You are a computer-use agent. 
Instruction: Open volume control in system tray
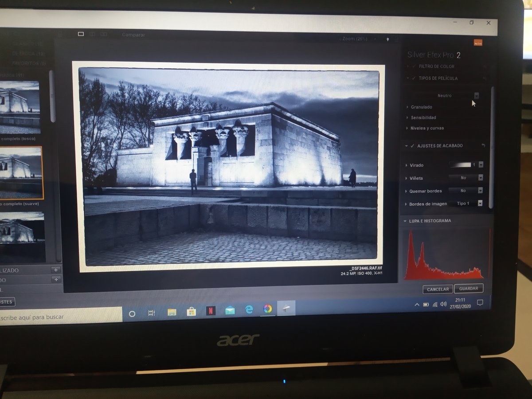pyautogui.click(x=443, y=304)
